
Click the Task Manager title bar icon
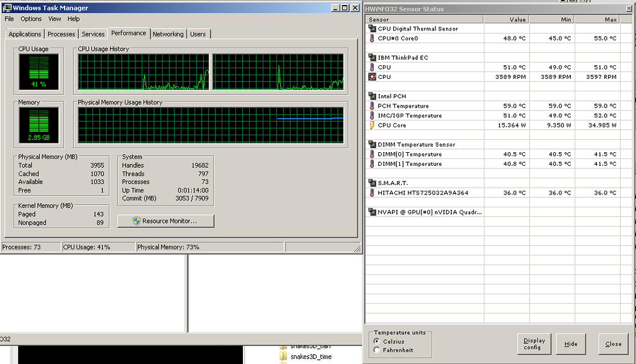pos(7,7)
